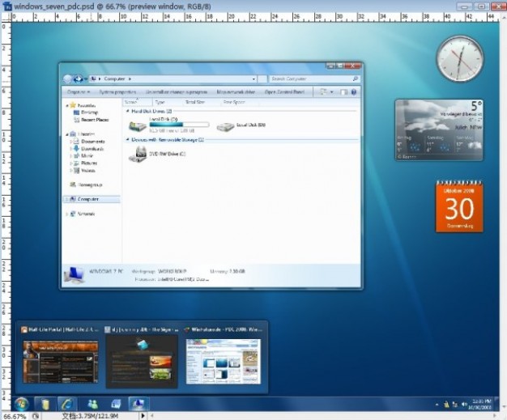Screen dimensions: 507x420
Task: Click the orange calendar gadget showing 30
Action: coord(459,206)
